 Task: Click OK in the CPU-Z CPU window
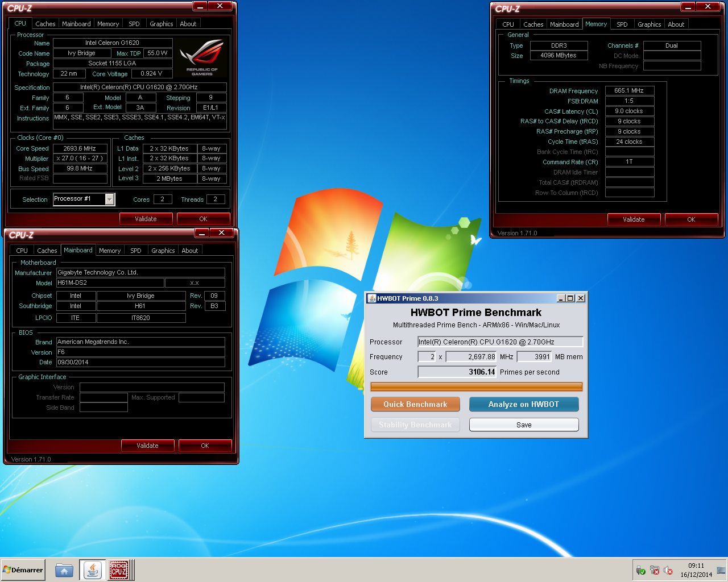click(204, 219)
